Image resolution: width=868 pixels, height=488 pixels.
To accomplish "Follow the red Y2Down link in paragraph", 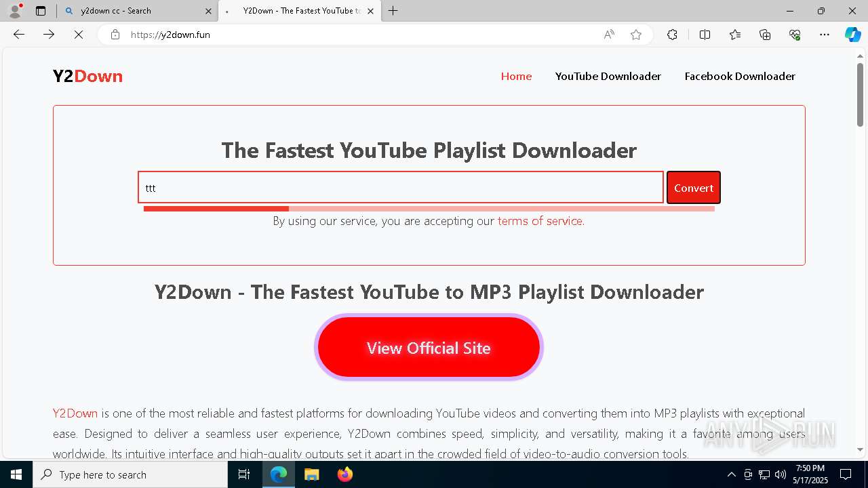I will pyautogui.click(x=75, y=413).
